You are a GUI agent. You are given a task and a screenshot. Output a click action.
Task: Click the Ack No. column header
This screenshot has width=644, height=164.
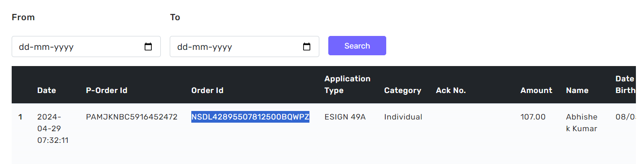(451, 90)
